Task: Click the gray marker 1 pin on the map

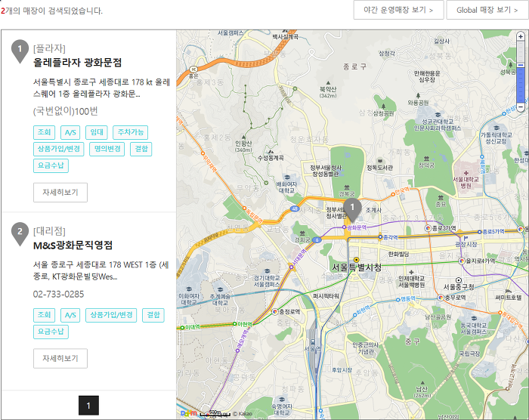Action: [352, 210]
